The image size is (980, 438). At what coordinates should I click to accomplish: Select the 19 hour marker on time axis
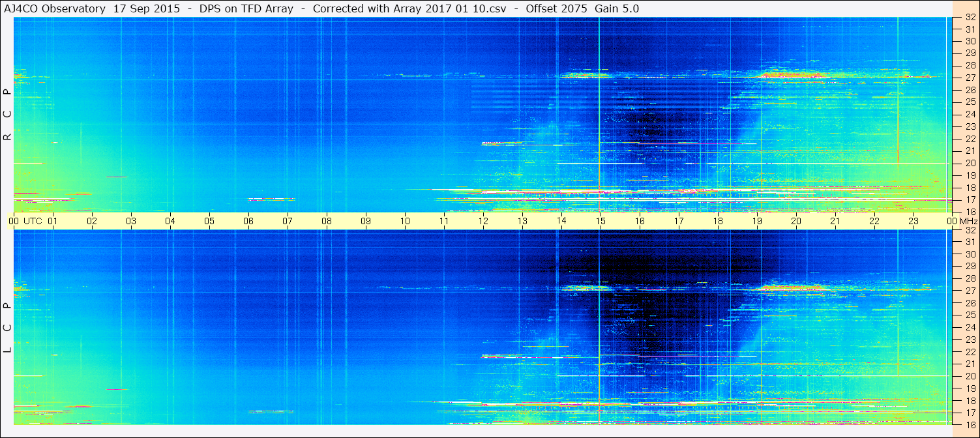click(757, 221)
